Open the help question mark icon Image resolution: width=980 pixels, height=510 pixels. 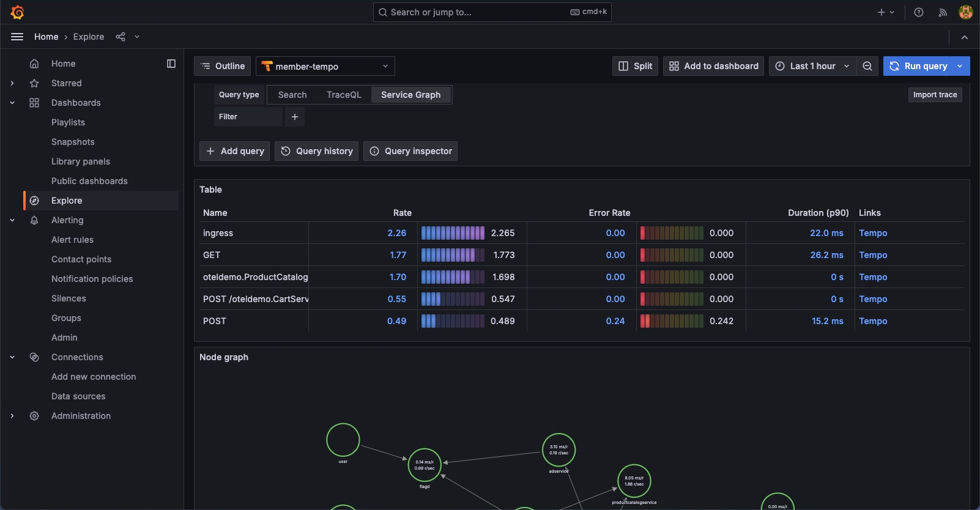click(x=918, y=12)
